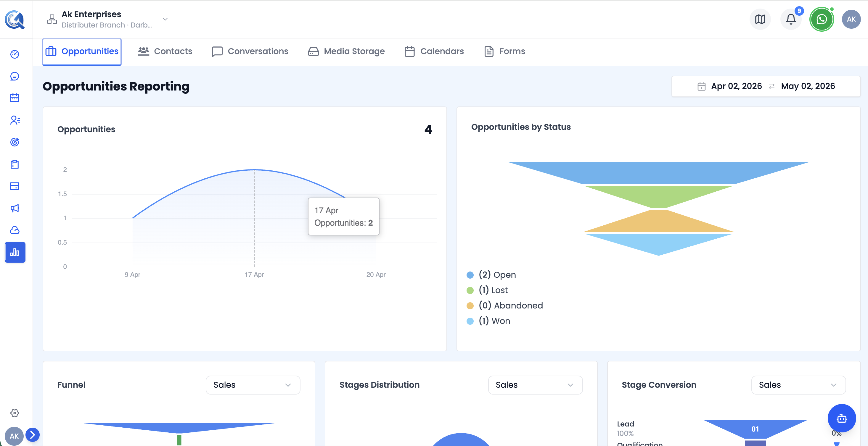Switch to the Conversations tab
868x446 pixels.
pyautogui.click(x=250, y=51)
